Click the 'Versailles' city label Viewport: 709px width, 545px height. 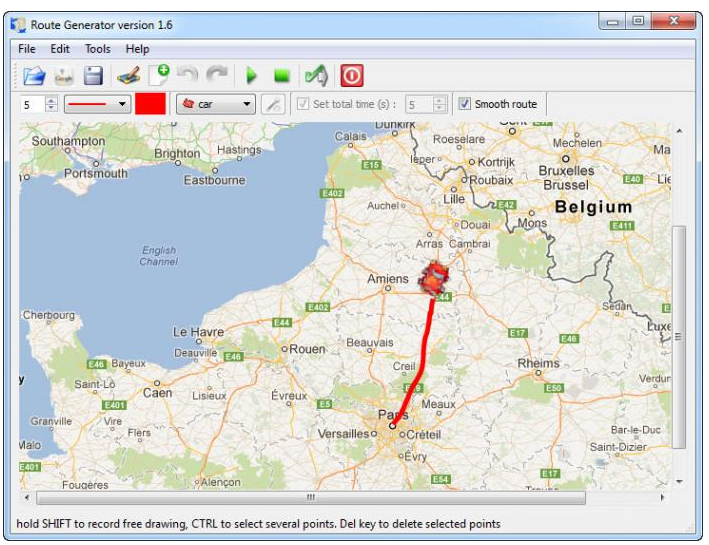coord(344,434)
